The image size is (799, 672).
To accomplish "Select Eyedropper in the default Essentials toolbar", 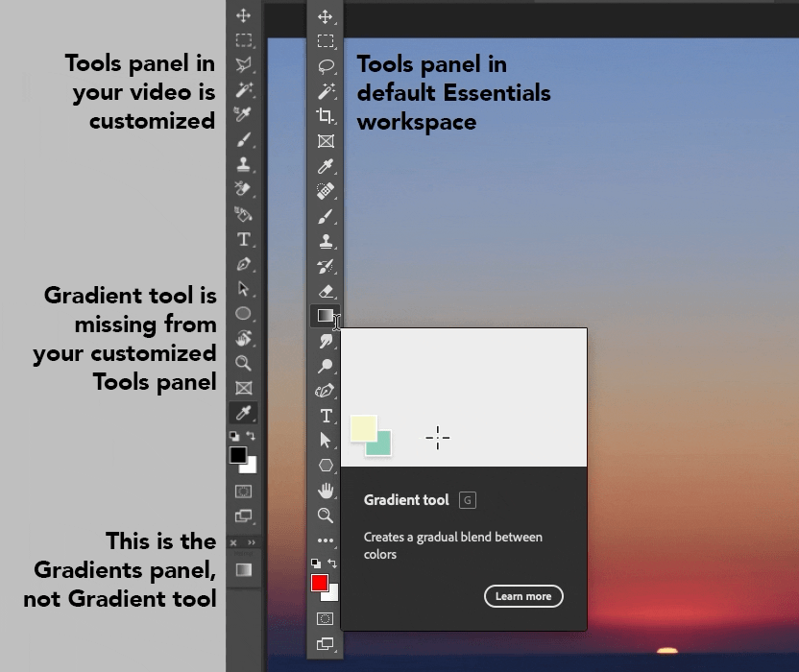I will (x=326, y=166).
